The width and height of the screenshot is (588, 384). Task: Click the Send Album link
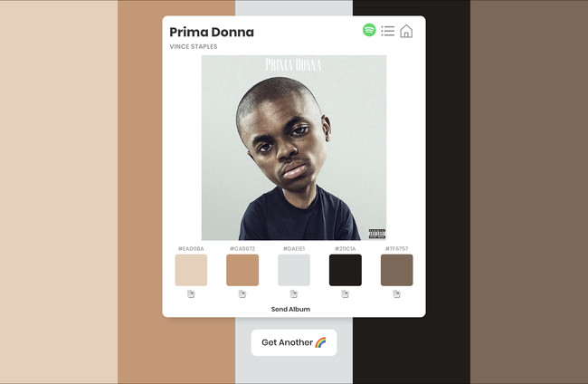pyautogui.click(x=290, y=310)
